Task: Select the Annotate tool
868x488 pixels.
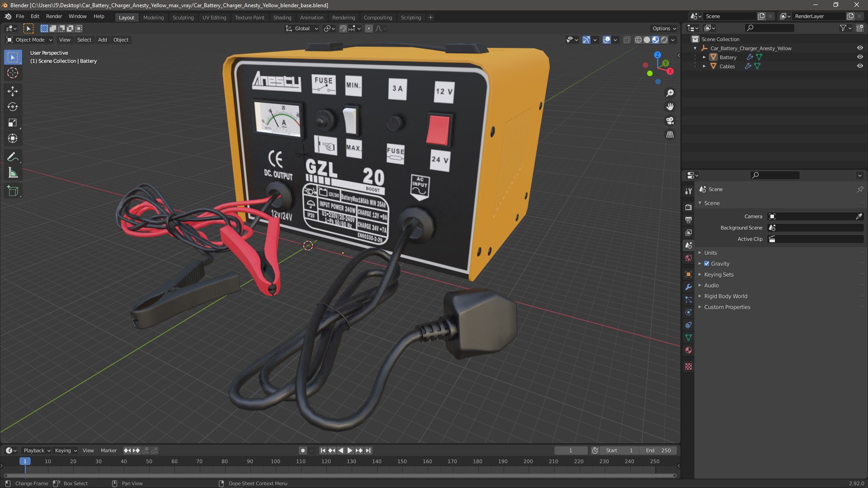Action: point(13,157)
